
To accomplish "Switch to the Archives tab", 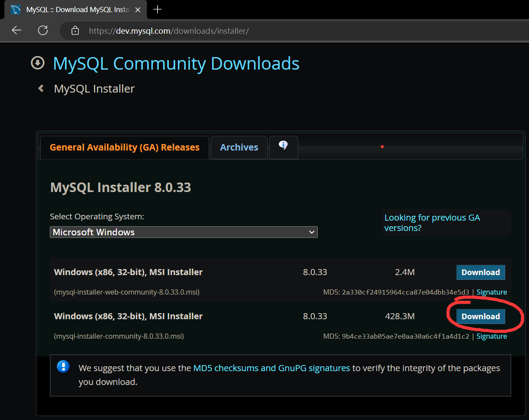I will tap(239, 147).
